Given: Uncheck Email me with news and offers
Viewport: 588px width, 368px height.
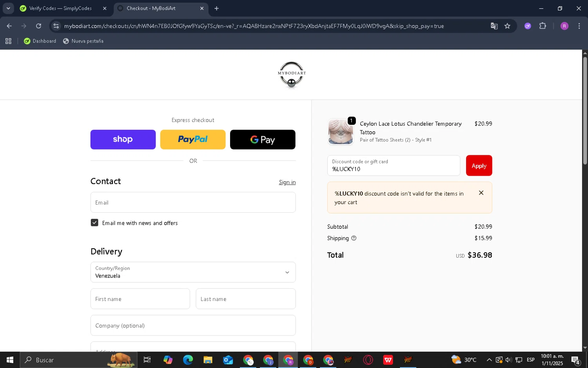Looking at the screenshot, I should 94,223.
